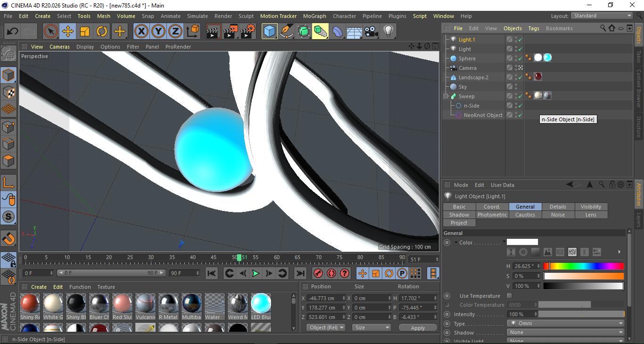Toggle Z axis lock
644x344 pixels.
(175, 32)
